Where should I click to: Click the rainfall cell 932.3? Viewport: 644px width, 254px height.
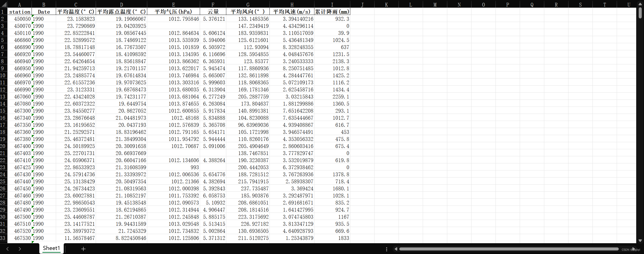pyautogui.click(x=332, y=19)
